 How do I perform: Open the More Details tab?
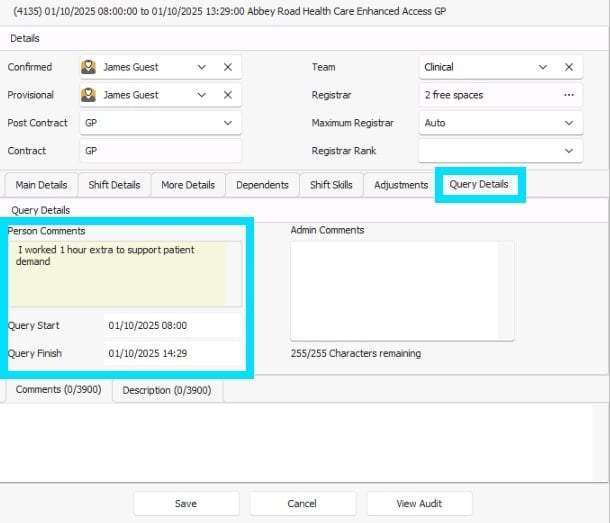point(188,185)
